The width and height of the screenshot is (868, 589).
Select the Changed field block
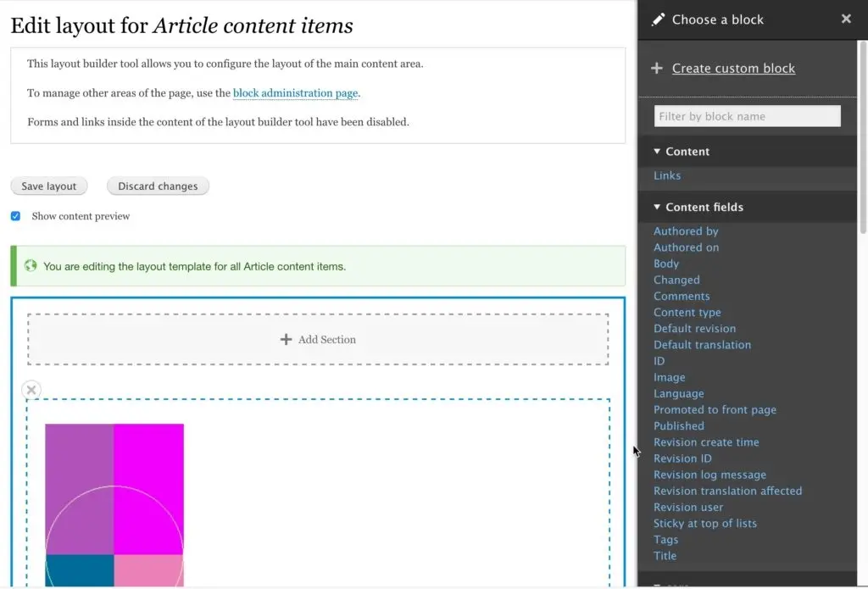[x=676, y=281]
